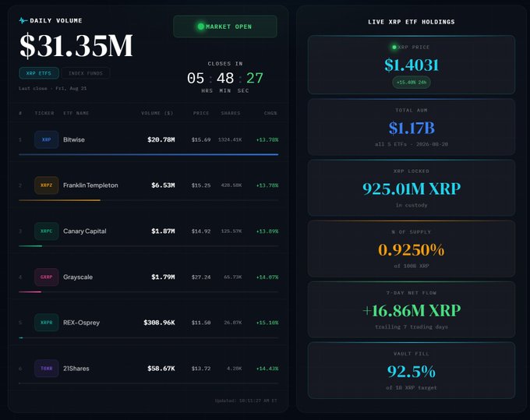Screen dimensions: 530x420
Task: Click the XRP ticker badge for Bitwise
Action: click(x=46, y=139)
